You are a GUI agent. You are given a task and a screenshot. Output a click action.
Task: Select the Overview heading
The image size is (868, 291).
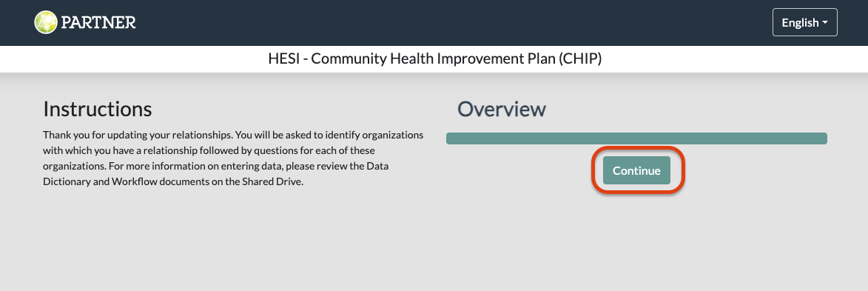pos(502,109)
